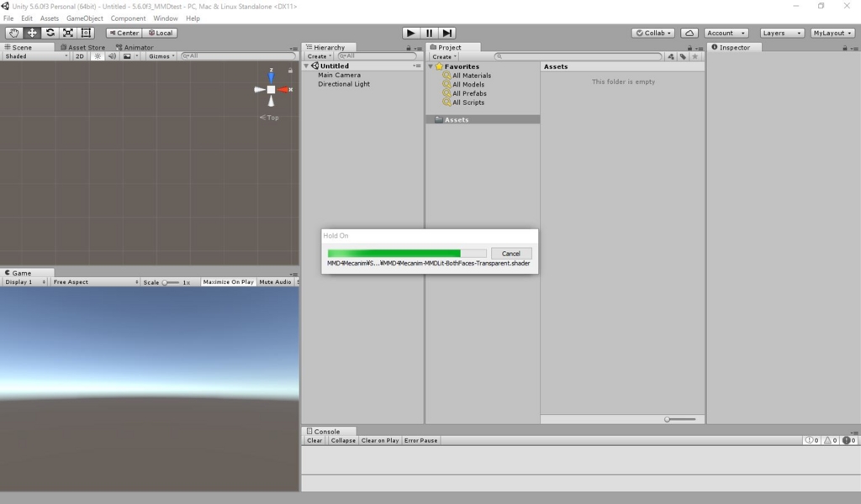Screen dimensions: 861x504
Task: Toggle Error Pause in Console
Action: (x=420, y=440)
